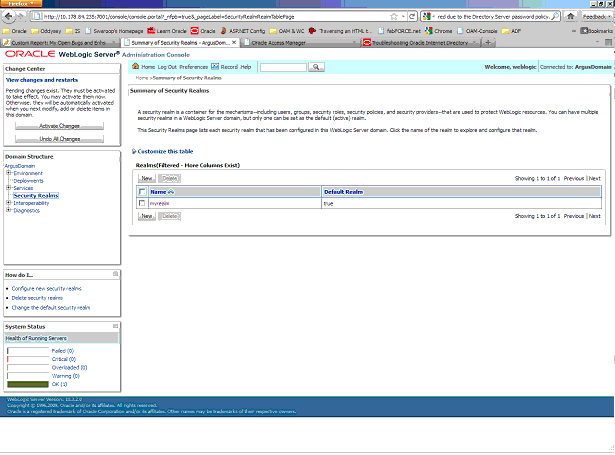Expand the Diagnostics tree node
This screenshot has height=455, width=615.
(8, 210)
